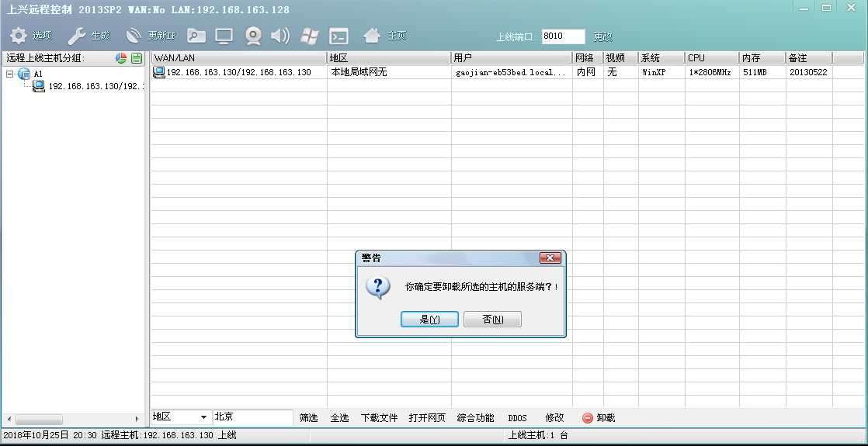Click 修改 in bottom toolbar
Viewport: 868px width, 446px height.
click(554, 418)
